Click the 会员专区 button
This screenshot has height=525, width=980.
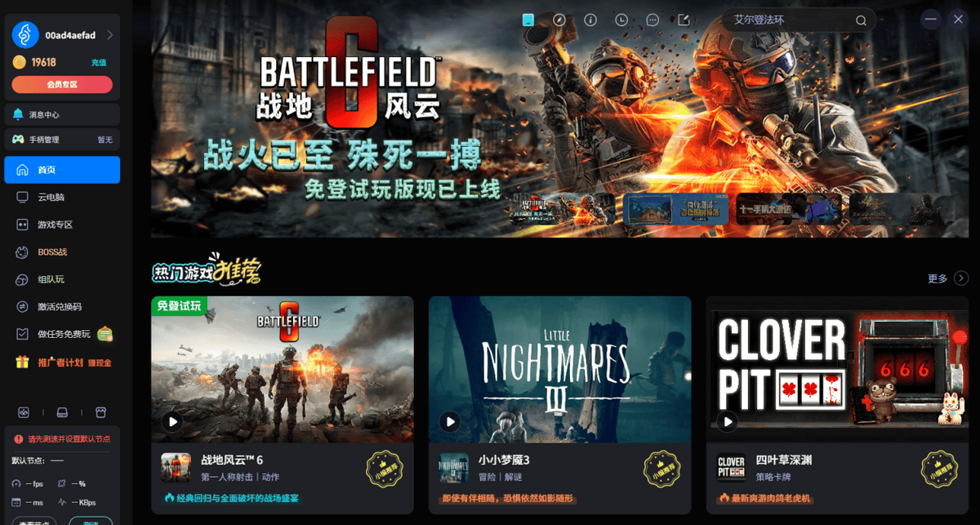62,84
